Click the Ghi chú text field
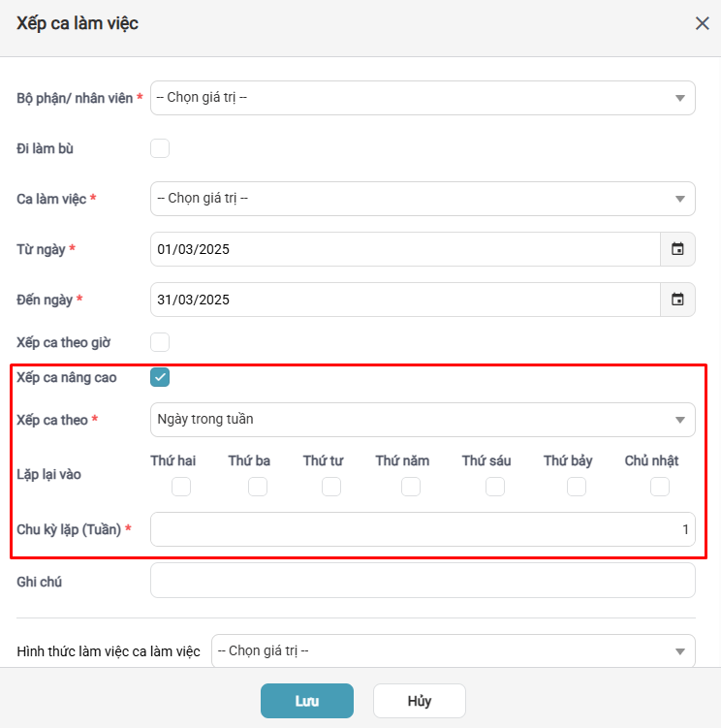721x728 pixels. click(x=423, y=581)
